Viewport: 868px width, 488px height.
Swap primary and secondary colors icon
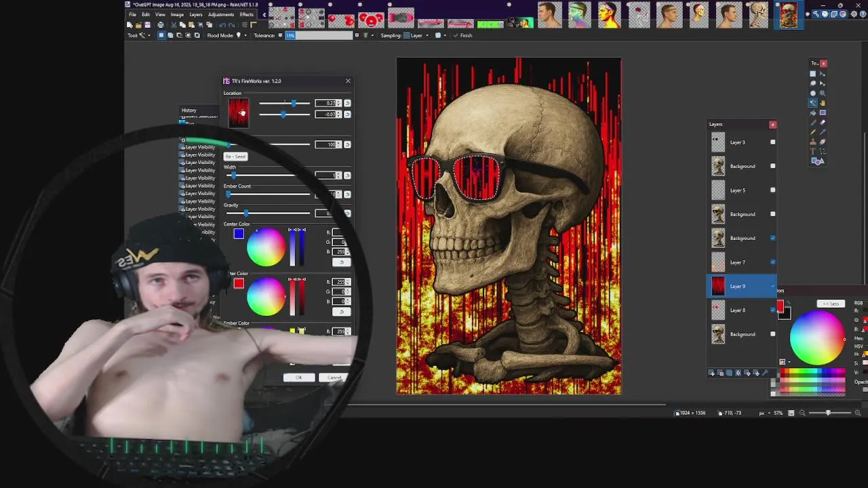(789, 303)
